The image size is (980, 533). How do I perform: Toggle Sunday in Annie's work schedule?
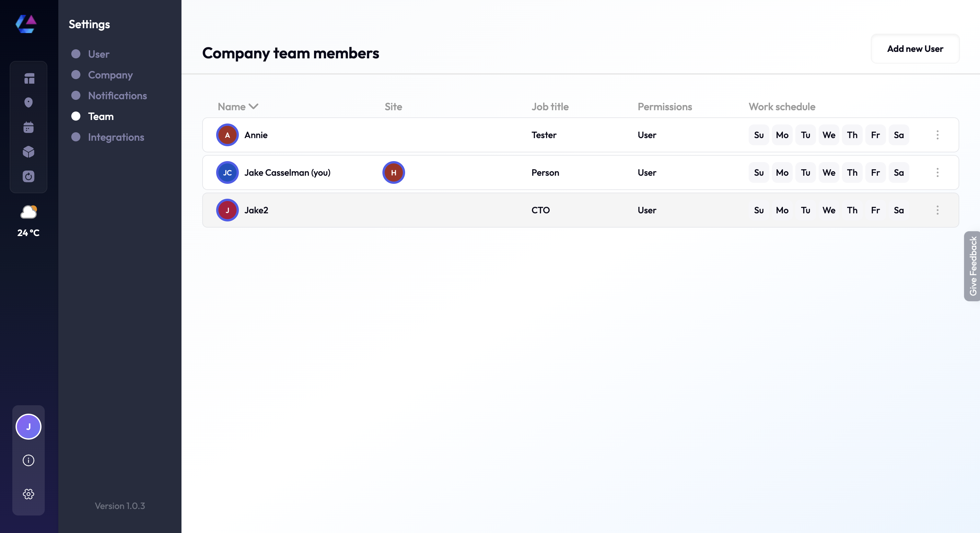click(x=759, y=135)
